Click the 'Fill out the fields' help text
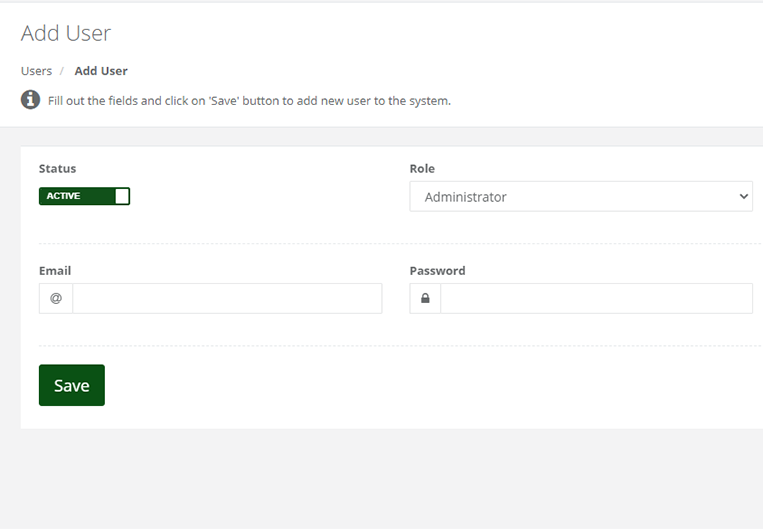Viewport: 763px width, 529px height. click(249, 101)
